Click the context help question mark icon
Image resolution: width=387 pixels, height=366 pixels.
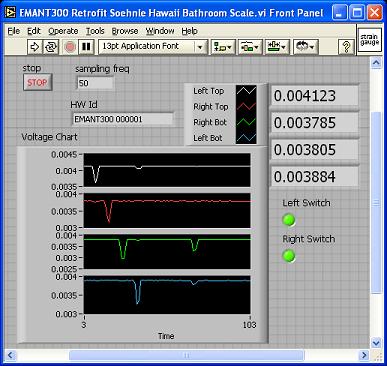tap(346, 47)
